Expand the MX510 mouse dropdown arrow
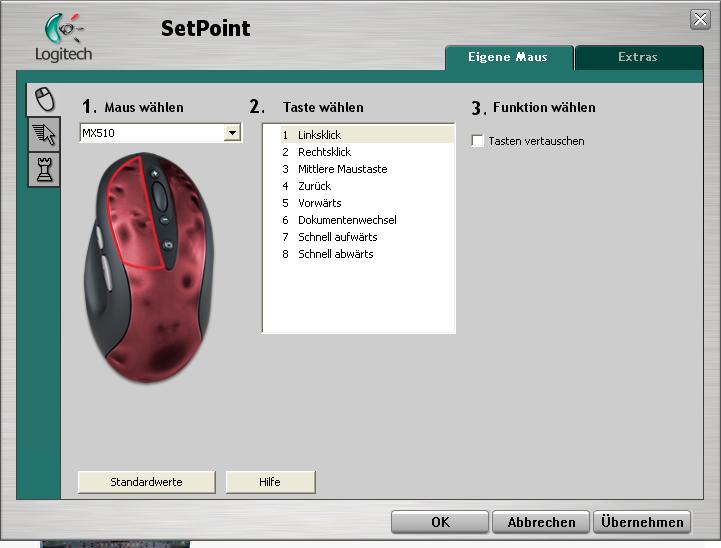This screenshot has height=548, width=721. 233,133
